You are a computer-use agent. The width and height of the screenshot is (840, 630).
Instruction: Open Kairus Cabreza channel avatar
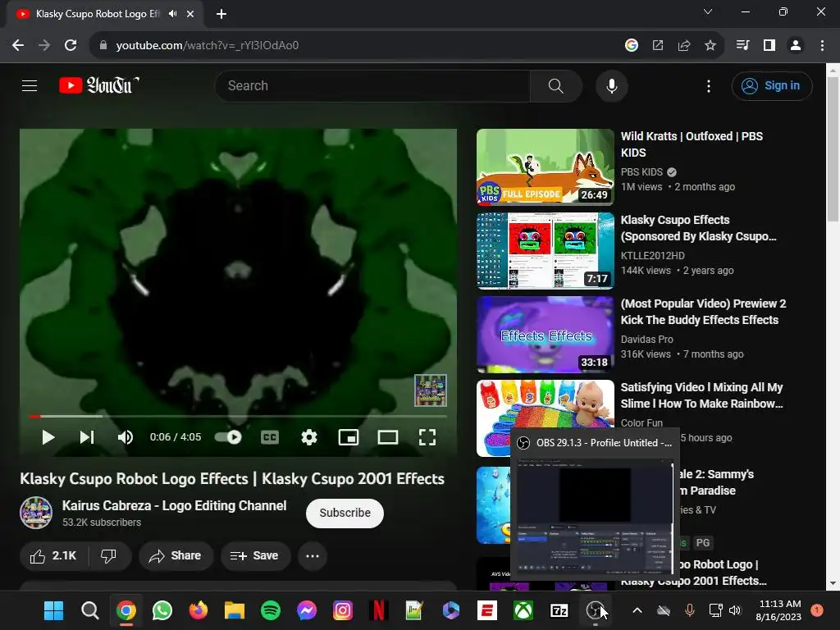36,513
